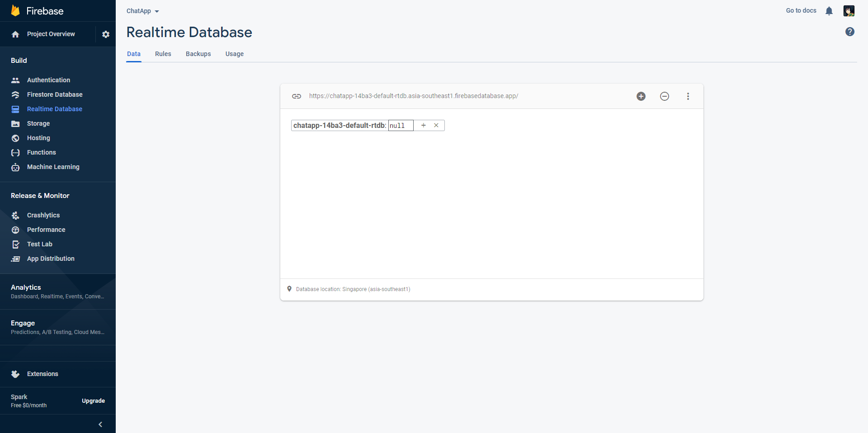Click the App Distribution icon

click(x=15, y=259)
